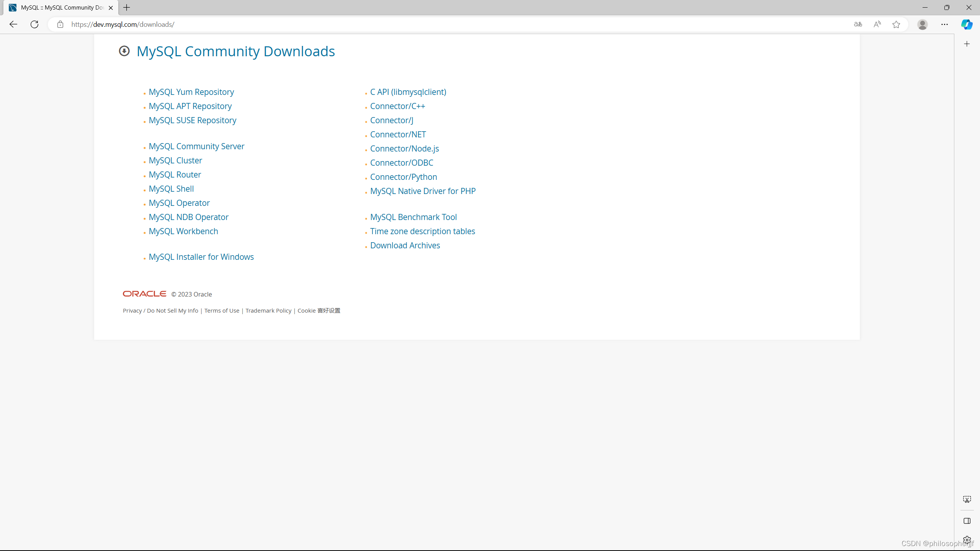Viewport: 980px width, 551px height.
Task: Open the MySQL Benchmark Tool link
Action: click(x=413, y=217)
